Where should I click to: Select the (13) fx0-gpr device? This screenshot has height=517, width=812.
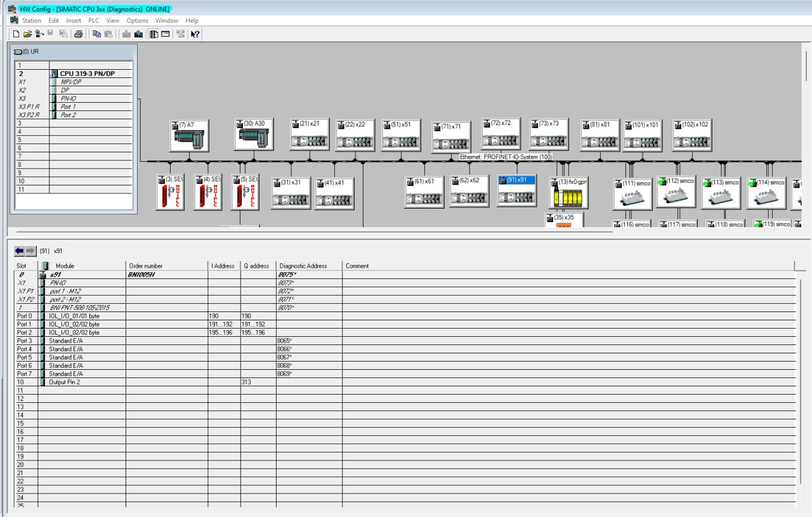(x=568, y=193)
